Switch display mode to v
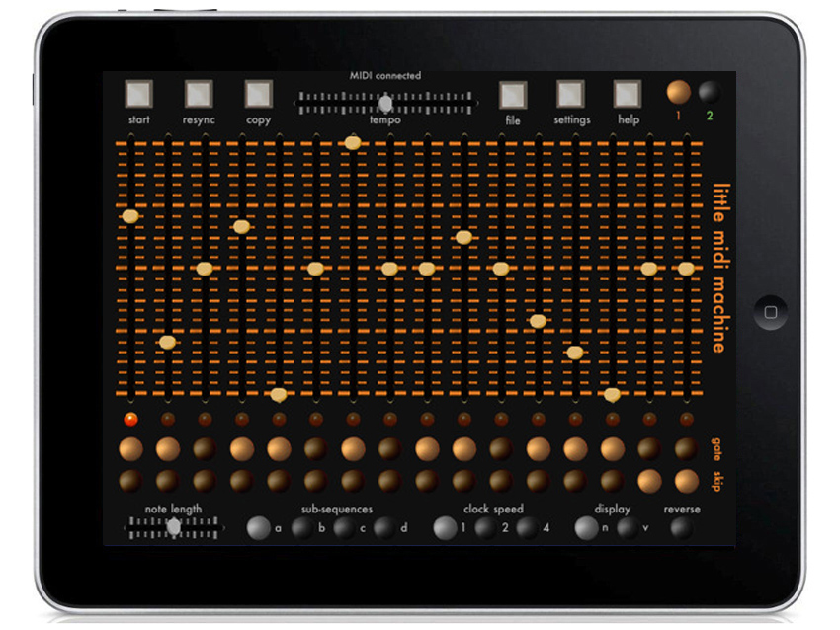 pyautogui.click(x=628, y=528)
